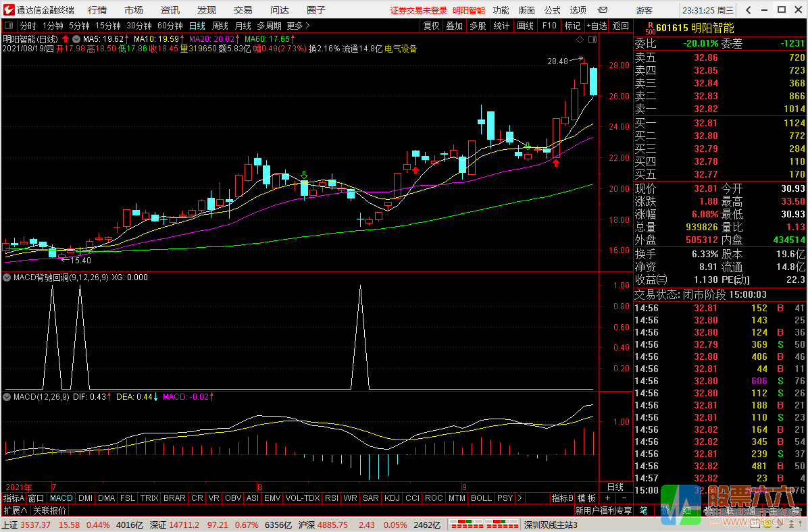This screenshot has height=532, width=808.
Task: Click the 画线 draw line button
Action: pos(525,25)
